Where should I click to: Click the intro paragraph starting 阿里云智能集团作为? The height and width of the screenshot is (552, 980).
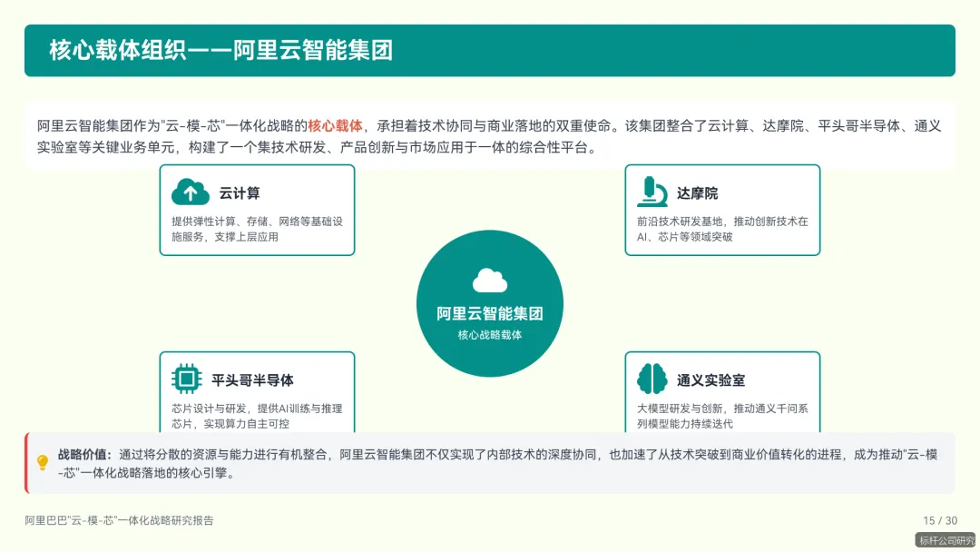tap(489, 136)
